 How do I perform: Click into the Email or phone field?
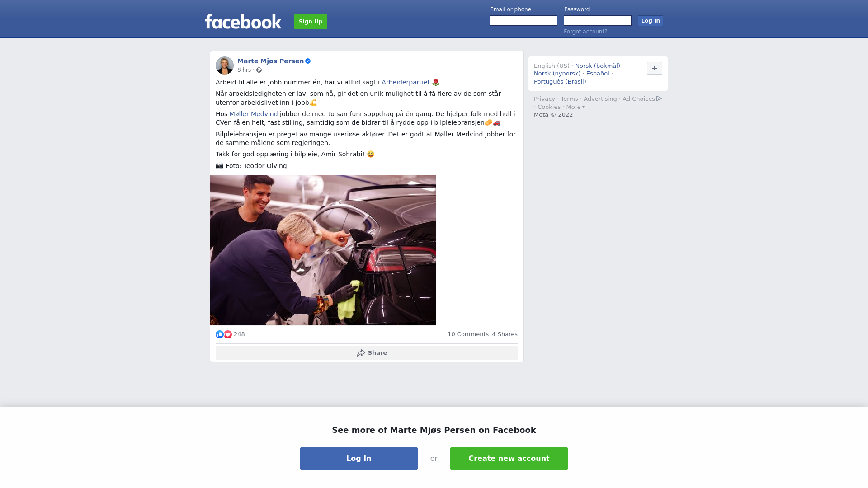[x=524, y=21]
